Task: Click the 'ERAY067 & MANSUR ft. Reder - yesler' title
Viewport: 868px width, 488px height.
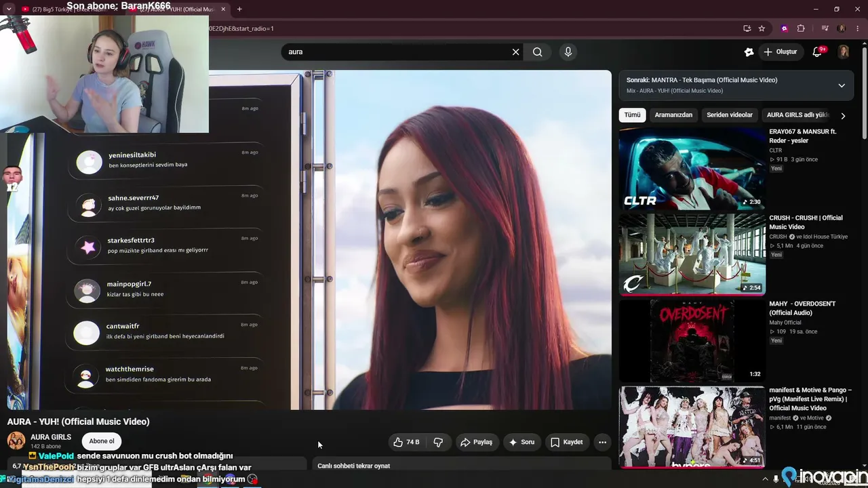Action: pos(803,136)
